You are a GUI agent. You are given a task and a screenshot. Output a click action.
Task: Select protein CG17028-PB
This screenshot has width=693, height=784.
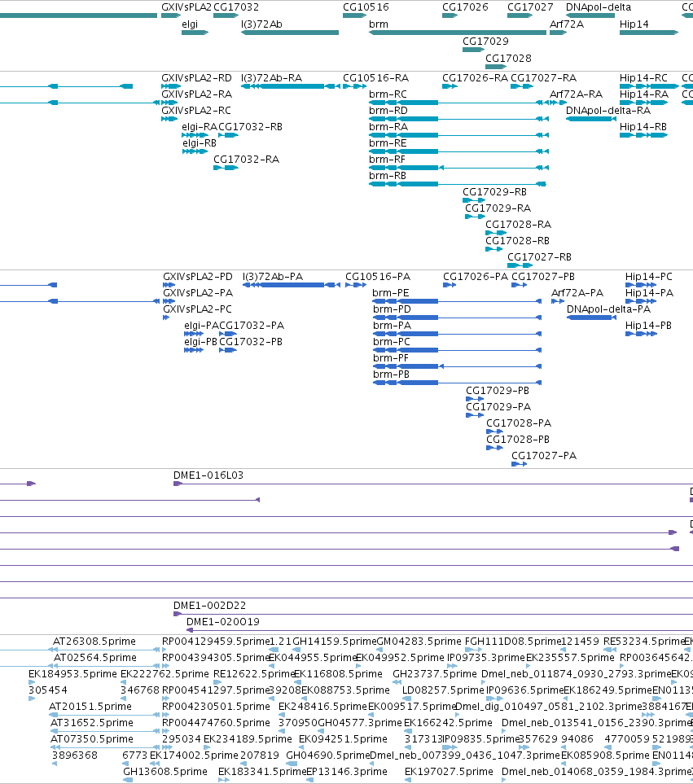pos(494,448)
